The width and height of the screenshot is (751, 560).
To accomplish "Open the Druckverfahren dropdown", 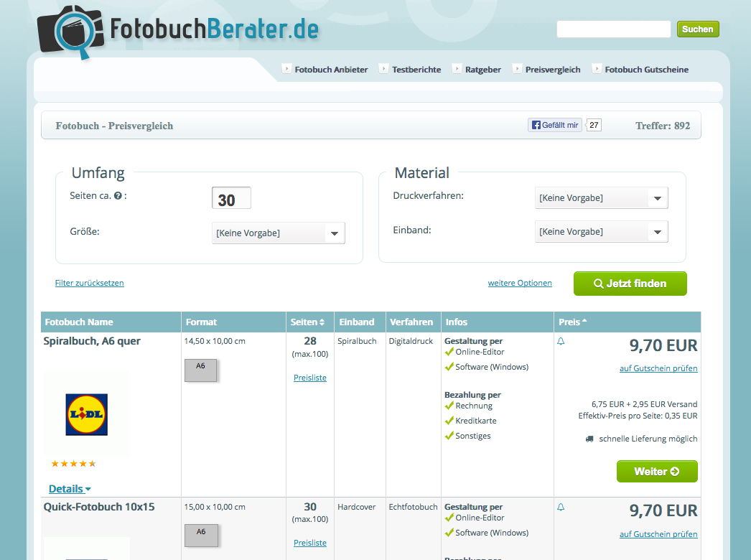I will point(601,198).
